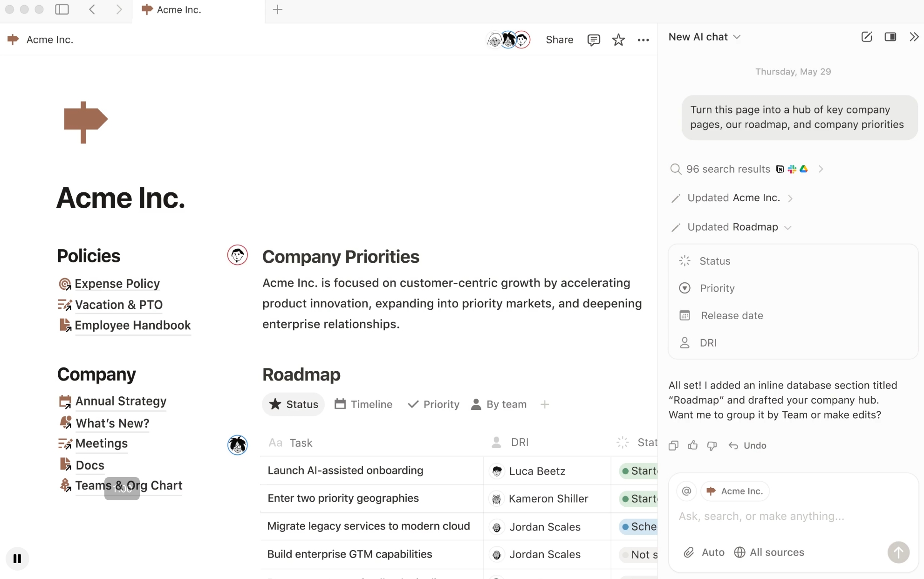Viewport: 924px width, 579px height.
Task: Star this page as favorite
Action: (618, 40)
